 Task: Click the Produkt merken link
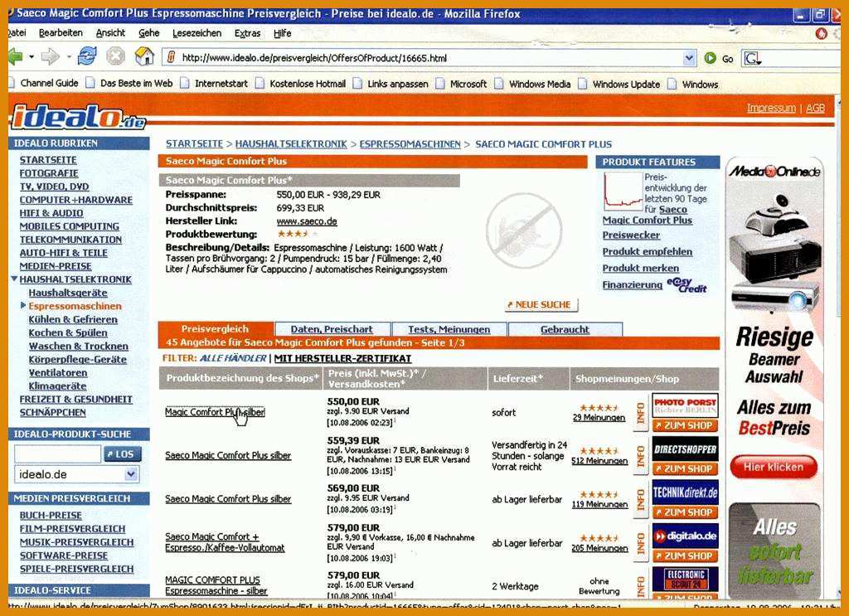pyautogui.click(x=641, y=268)
